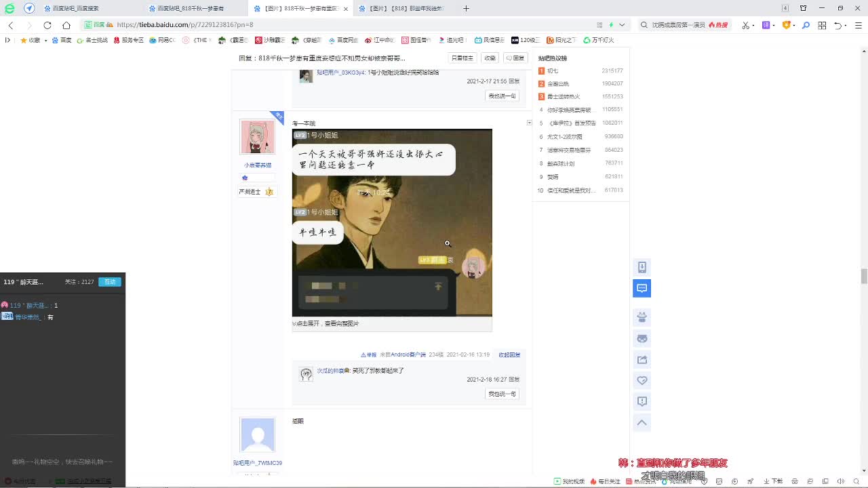Toggle the heart like icon in the sidebar

642,380
